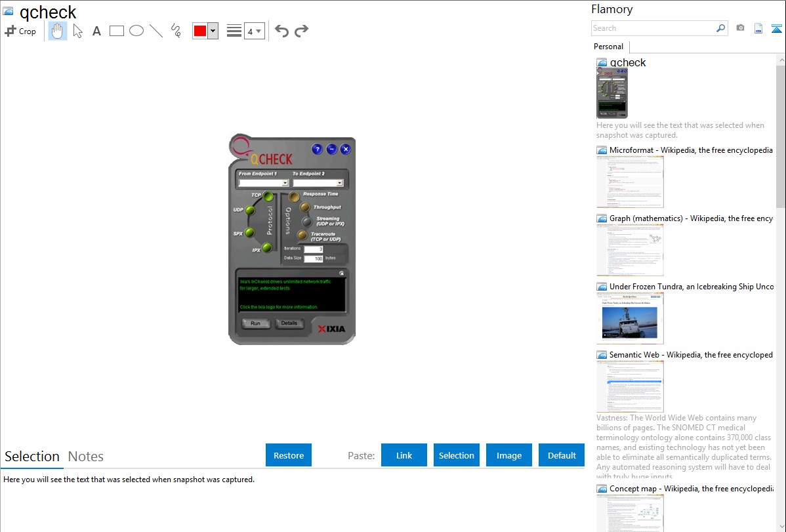Click the 'Microformat - Wikipedia' title
The width and height of the screenshot is (786, 532).
692,150
